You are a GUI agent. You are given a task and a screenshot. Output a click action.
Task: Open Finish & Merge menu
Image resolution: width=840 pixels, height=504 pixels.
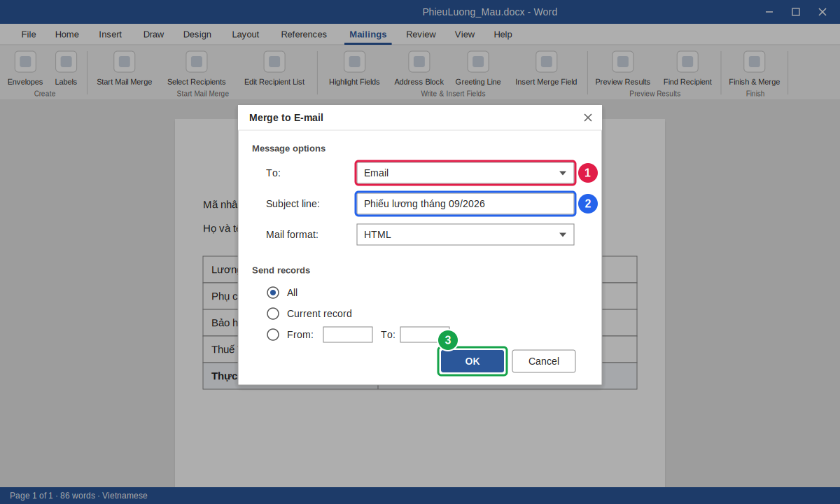pyautogui.click(x=755, y=69)
